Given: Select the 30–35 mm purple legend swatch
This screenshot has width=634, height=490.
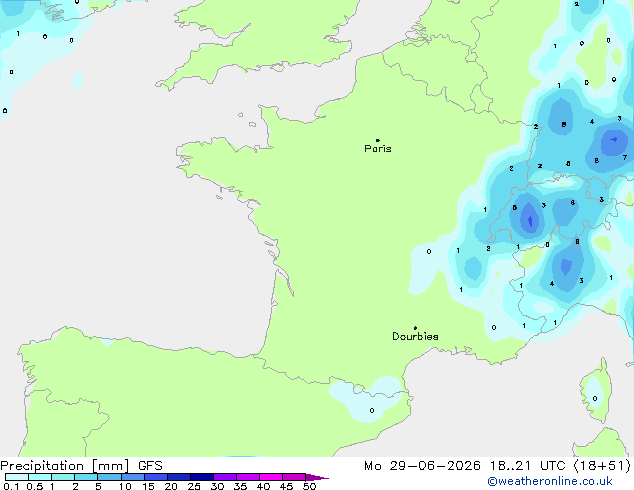Looking at the screenshot, I should pyautogui.click(x=225, y=477).
